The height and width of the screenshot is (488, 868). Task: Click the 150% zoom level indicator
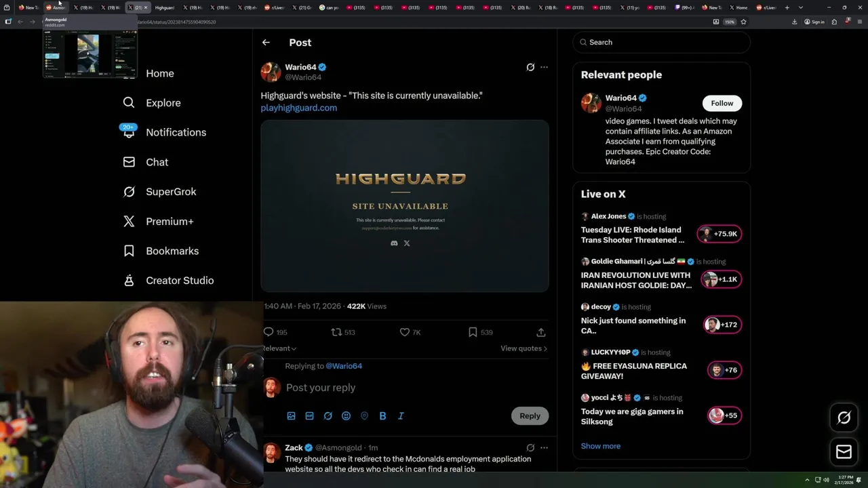tap(730, 22)
